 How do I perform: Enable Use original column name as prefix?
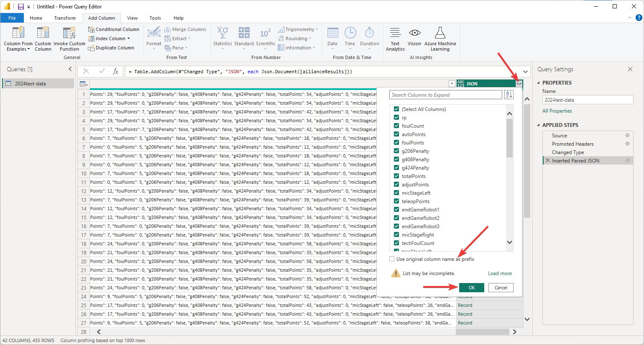point(392,259)
